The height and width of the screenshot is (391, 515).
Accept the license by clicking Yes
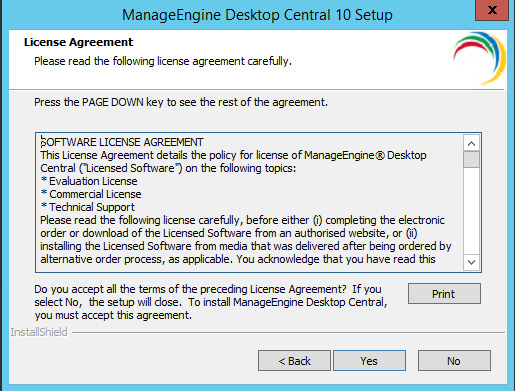click(369, 361)
